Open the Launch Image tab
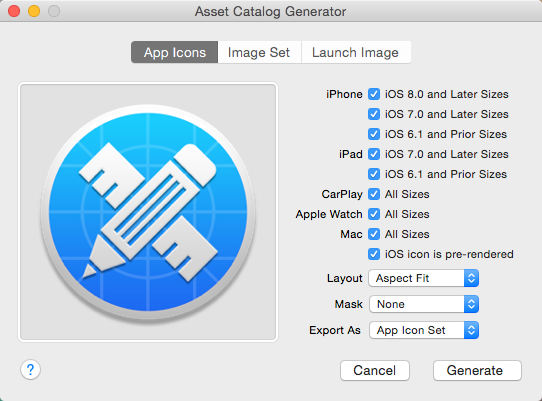 [x=356, y=53]
